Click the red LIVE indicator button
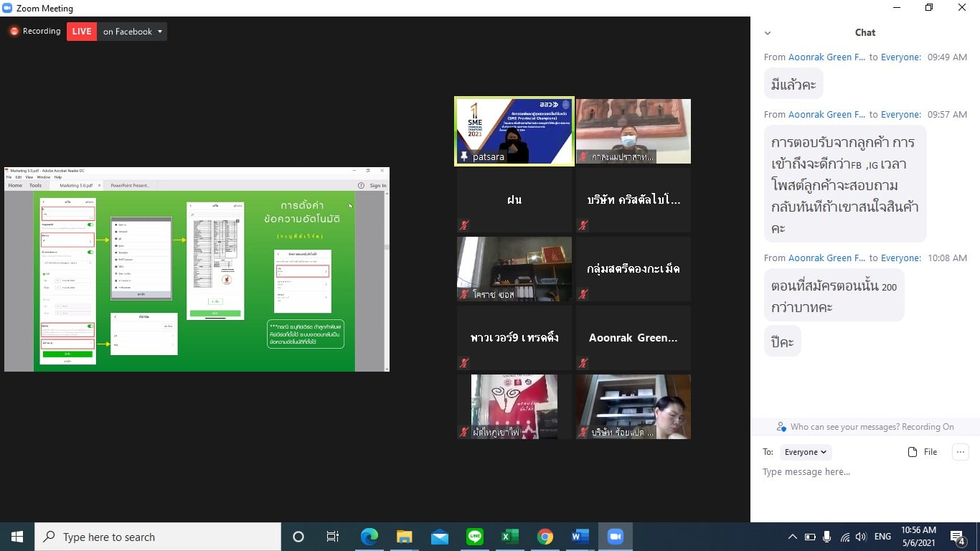Screen dimensions: 980x551 tap(82, 32)
